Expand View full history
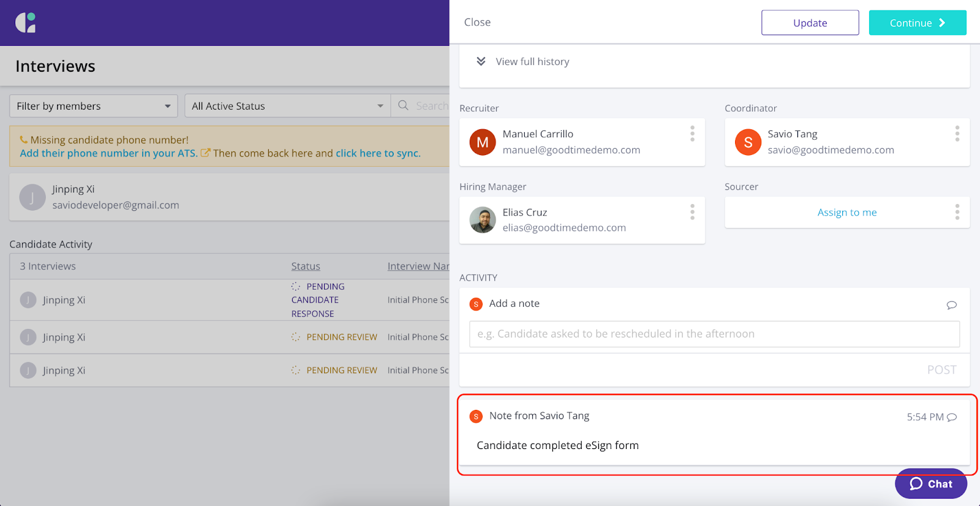980x506 pixels. 524,61
